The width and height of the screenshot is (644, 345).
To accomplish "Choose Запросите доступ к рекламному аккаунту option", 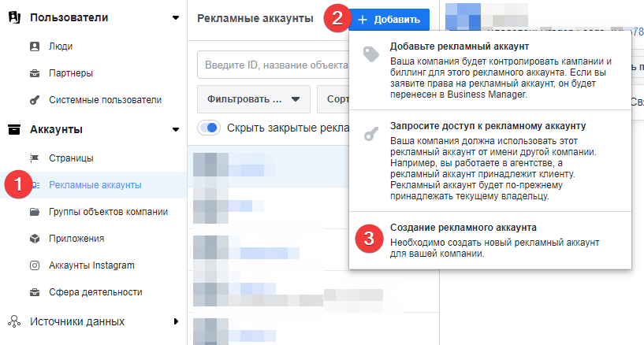I will (x=490, y=161).
